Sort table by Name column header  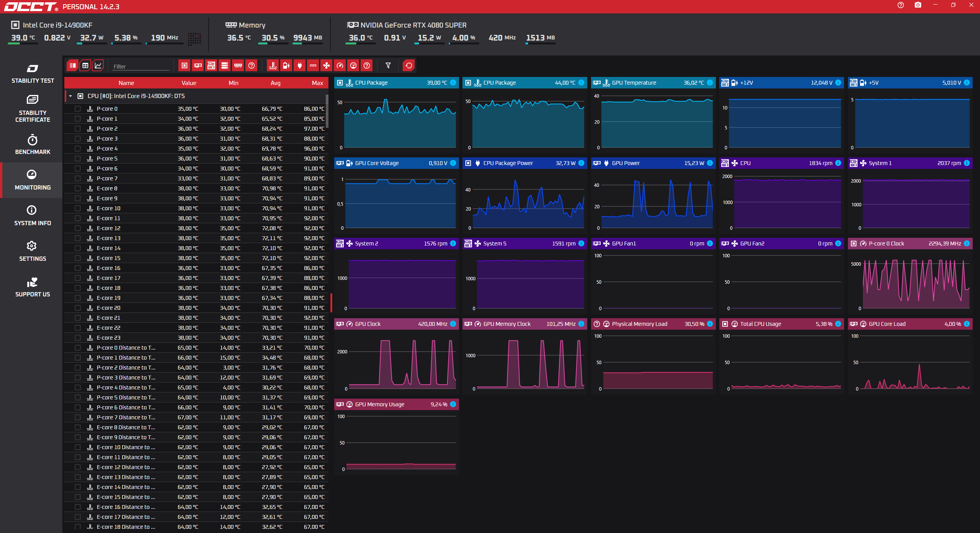click(x=126, y=83)
